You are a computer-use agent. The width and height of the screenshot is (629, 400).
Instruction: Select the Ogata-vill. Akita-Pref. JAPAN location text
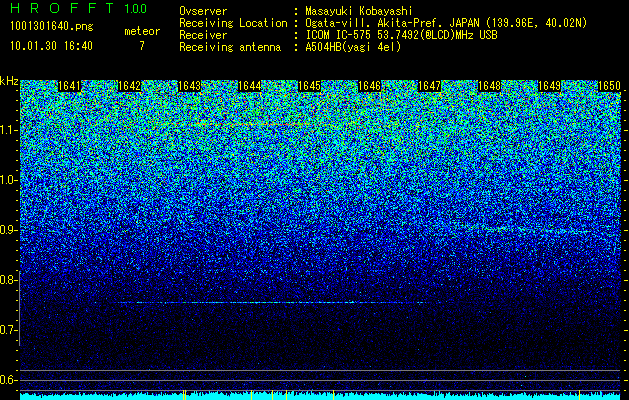pyautogui.click(x=446, y=23)
